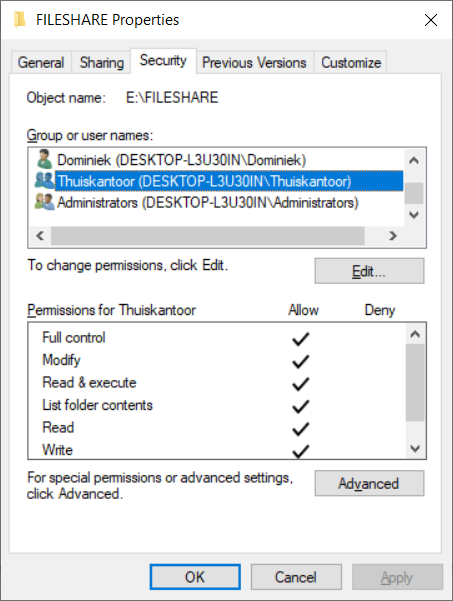Confirm with the OK button
This screenshot has height=601, width=453.
click(195, 577)
